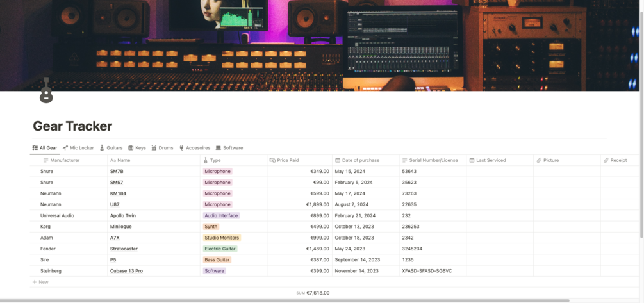Open Picture column header menu
The image size is (644, 303).
[x=567, y=160]
